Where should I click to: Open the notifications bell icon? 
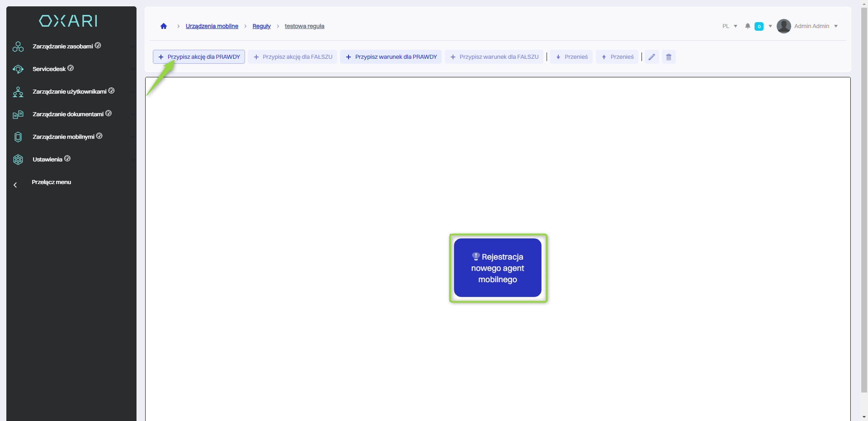pyautogui.click(x=748, y=26)
